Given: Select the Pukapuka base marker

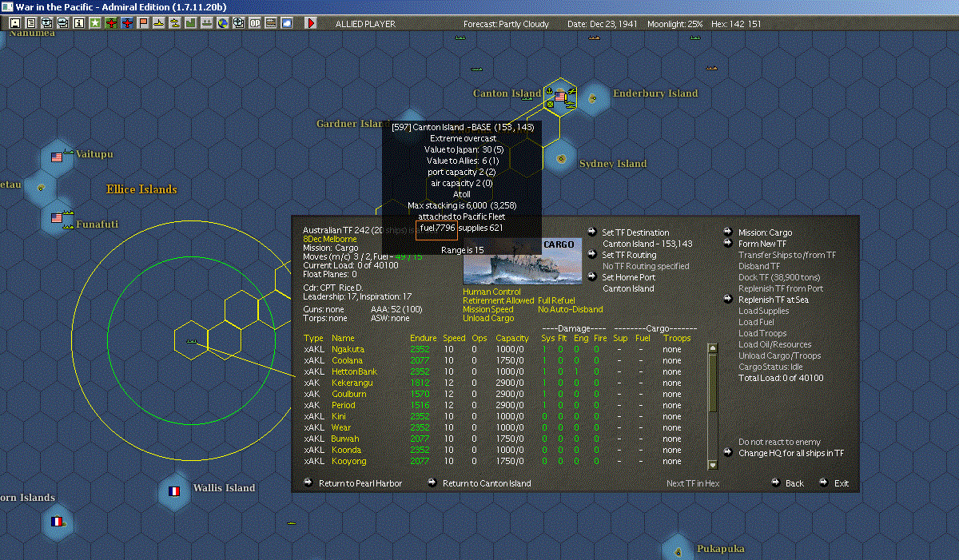Looking at the screenshot, I should pyautogui.click(x=678, y=550).
